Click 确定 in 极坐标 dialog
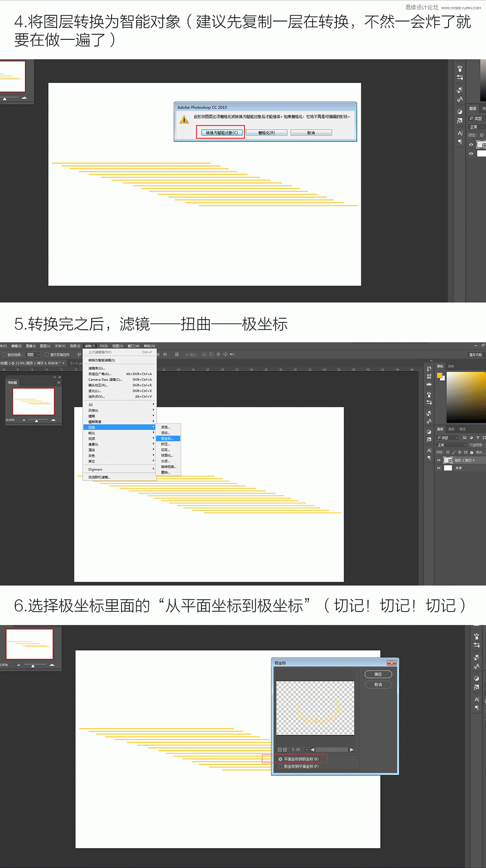The height and width of the screenshot is (868, 486). [379, 674]
